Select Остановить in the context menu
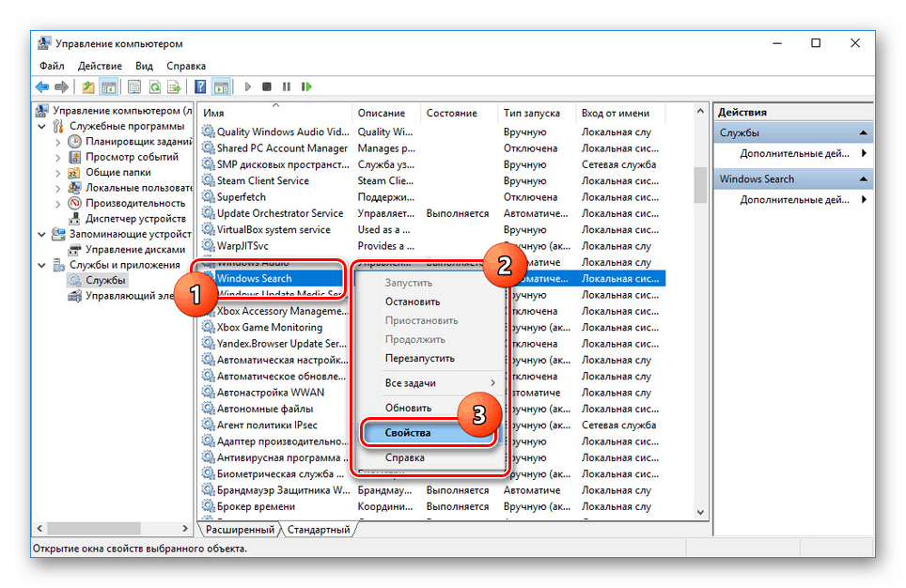This screenshot has width=906, height=588. [x=413, y=302]
